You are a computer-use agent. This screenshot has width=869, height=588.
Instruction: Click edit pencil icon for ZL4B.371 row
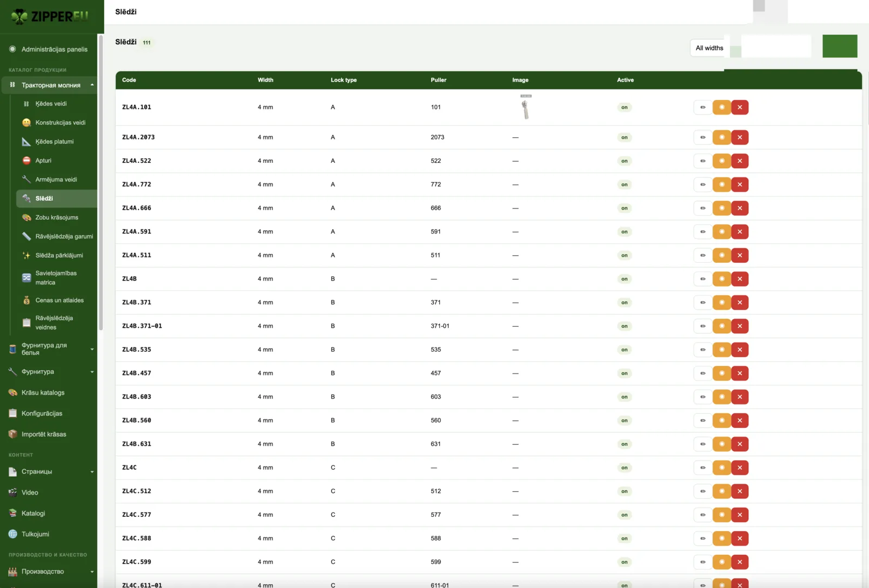pyautogui.click(x=703, y=302)
